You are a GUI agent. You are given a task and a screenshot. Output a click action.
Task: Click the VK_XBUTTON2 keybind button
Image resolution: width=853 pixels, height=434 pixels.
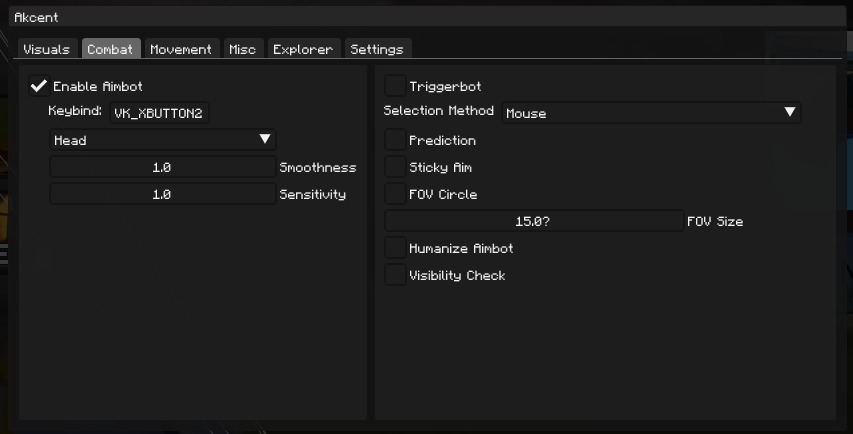tap(158, 114)
